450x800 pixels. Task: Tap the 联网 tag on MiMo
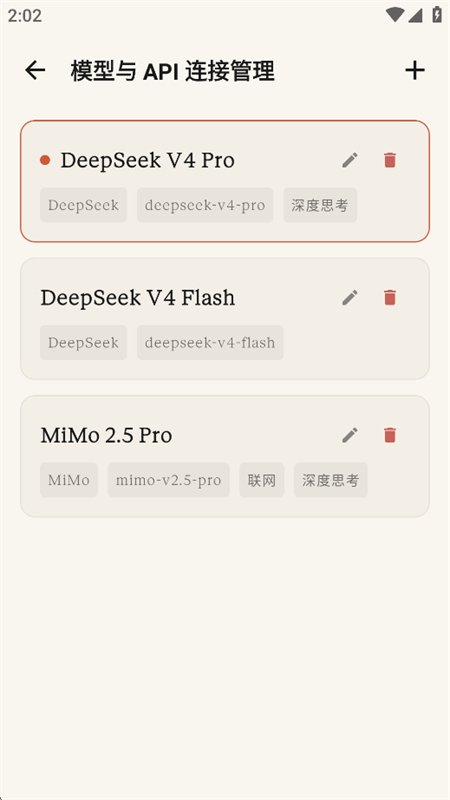point(262,480)
